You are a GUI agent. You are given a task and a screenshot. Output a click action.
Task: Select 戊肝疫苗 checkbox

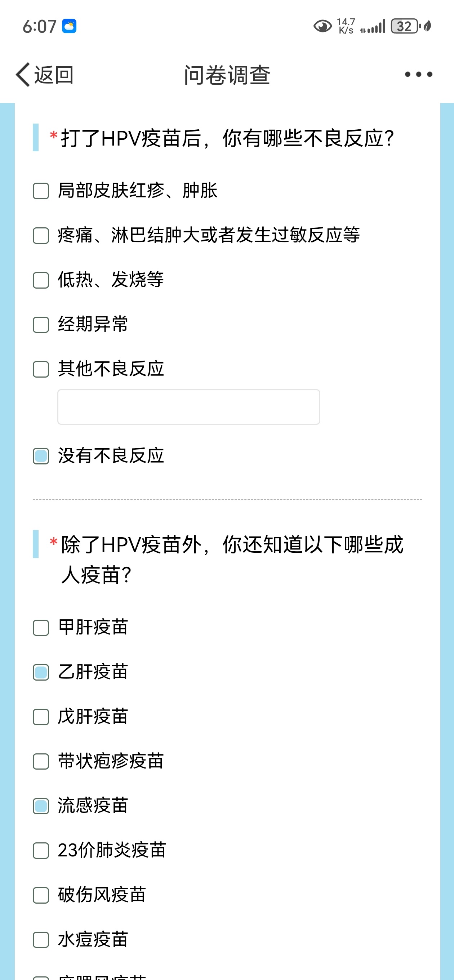click(x=41, y=717)
